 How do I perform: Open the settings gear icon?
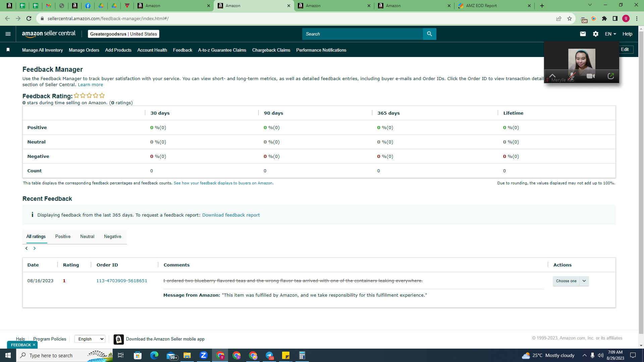(x=596, y=34)
